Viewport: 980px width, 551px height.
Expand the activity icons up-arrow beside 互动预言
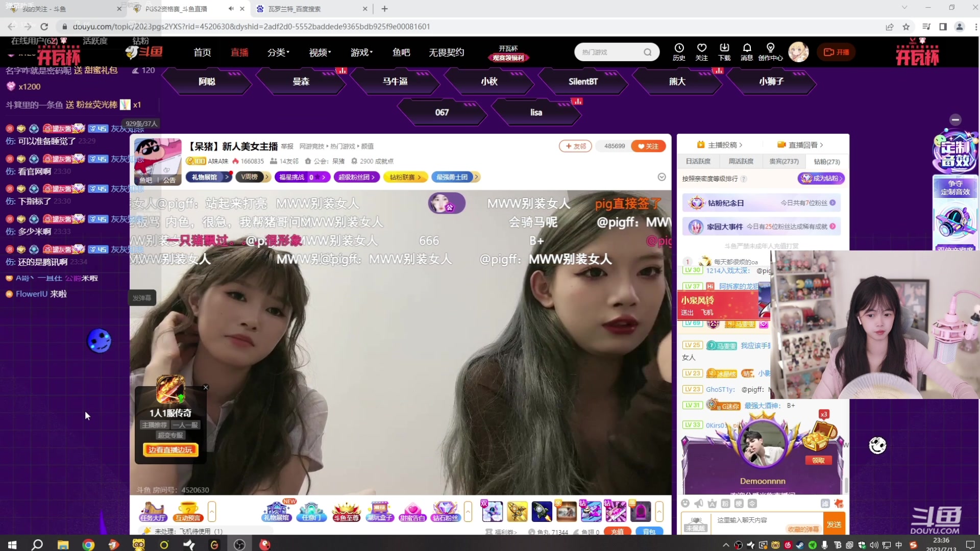point(212,511)
